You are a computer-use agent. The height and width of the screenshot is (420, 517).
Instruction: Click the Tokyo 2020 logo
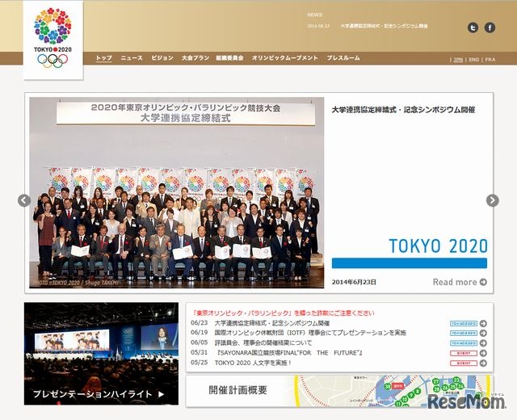(53, 40)
